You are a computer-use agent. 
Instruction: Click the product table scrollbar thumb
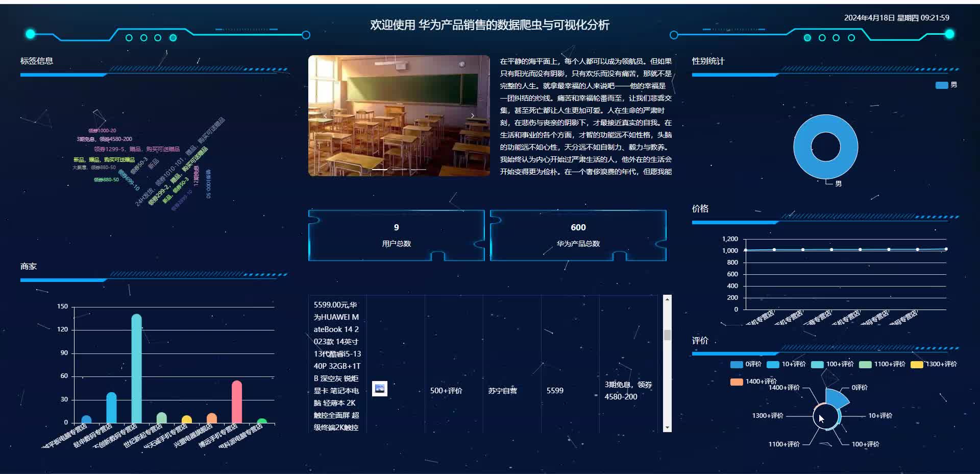667,335
